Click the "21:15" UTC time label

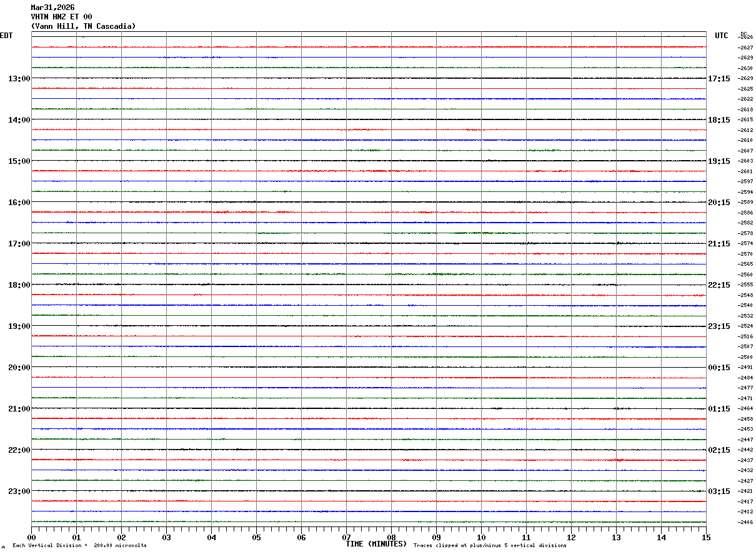[719, 244]
